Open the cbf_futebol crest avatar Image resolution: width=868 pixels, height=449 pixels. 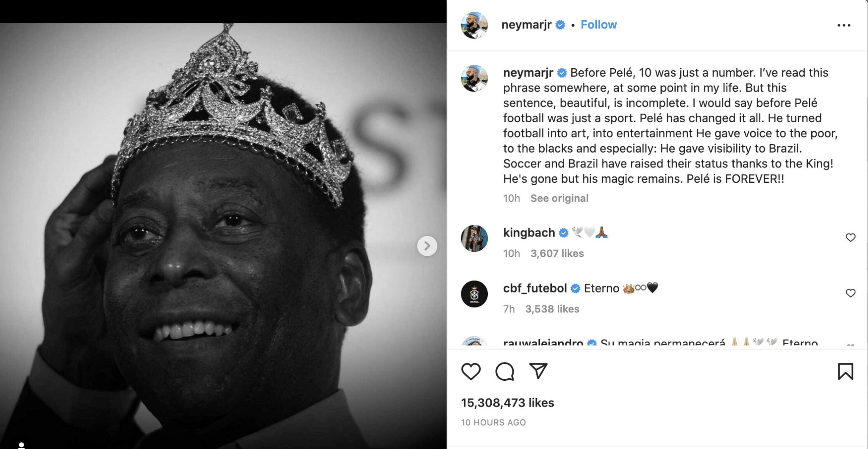click(x=474, y=294)
